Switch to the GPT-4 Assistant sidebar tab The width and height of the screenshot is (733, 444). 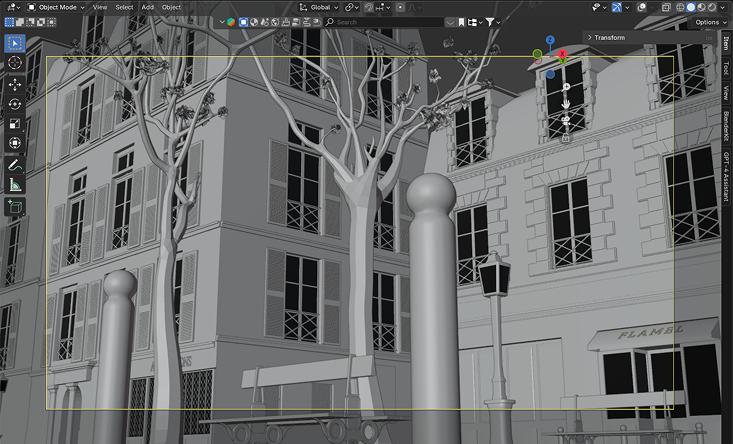pyautogui.click(x=726, y=177)
